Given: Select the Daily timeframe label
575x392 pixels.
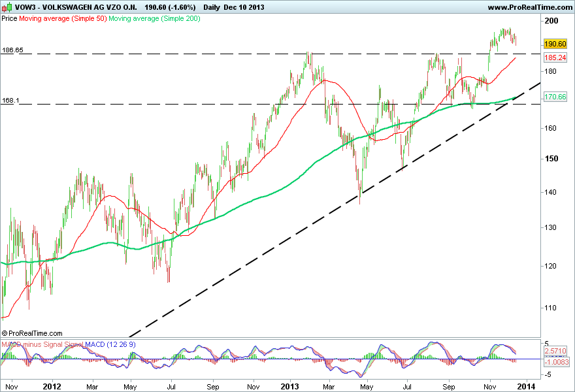Looking at the screenshot, I should click(212, 7).
